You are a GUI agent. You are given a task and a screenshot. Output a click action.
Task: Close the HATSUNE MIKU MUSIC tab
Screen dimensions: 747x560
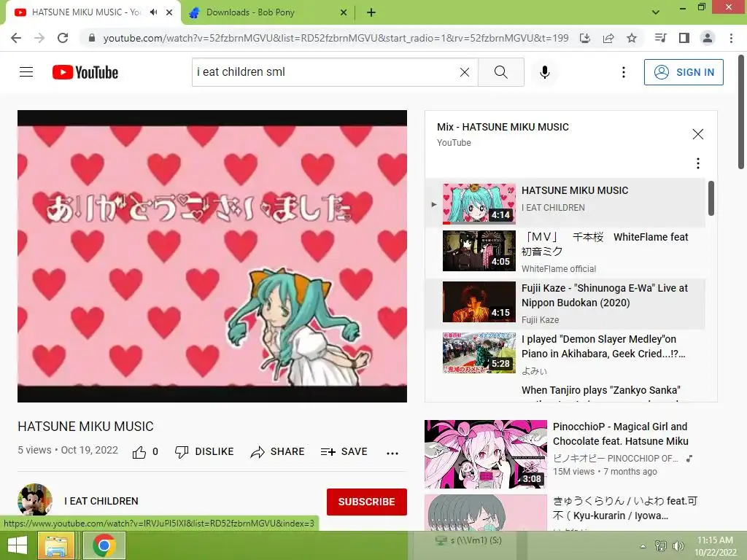tap(169, 12)
